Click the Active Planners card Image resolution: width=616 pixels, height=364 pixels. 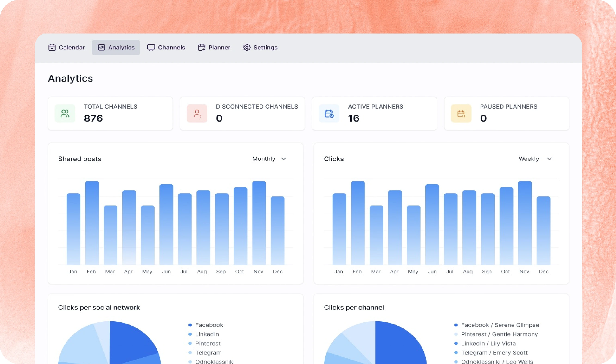375,113
